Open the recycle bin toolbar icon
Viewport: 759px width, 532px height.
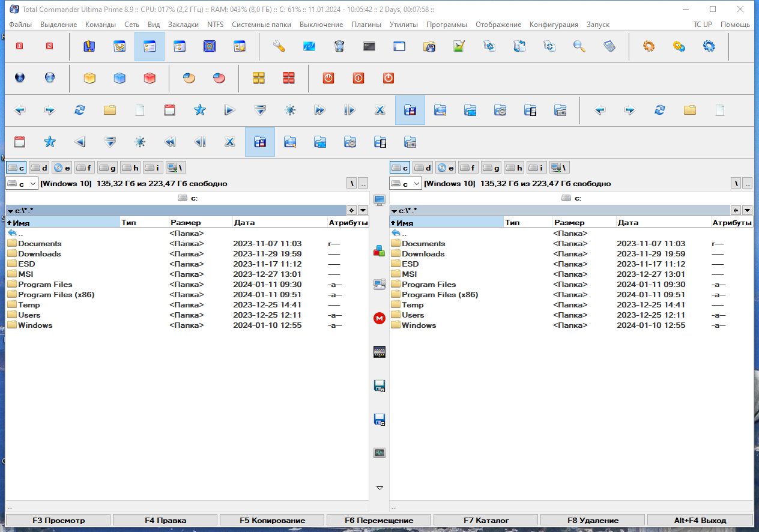[x=339, y=46]
